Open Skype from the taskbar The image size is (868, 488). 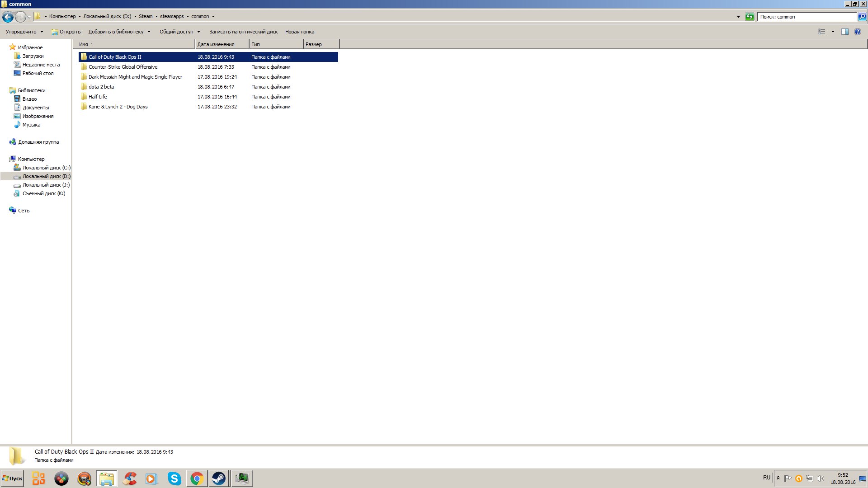tap(174, 479)
